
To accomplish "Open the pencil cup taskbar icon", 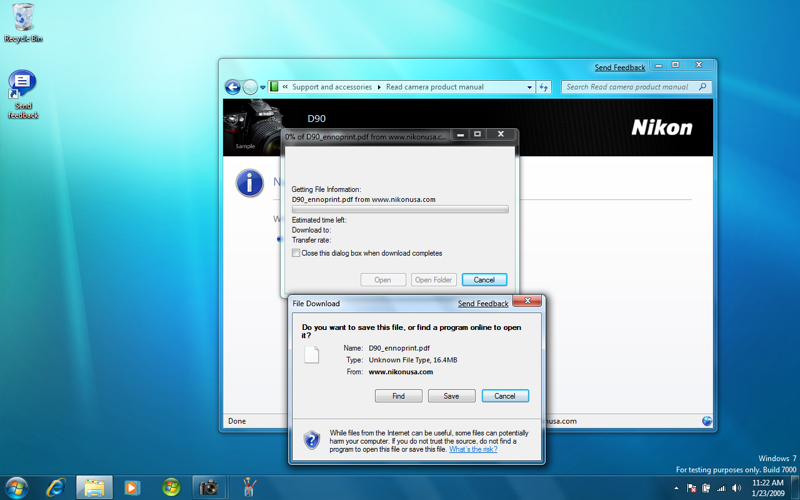I will (x=248, y=488).
